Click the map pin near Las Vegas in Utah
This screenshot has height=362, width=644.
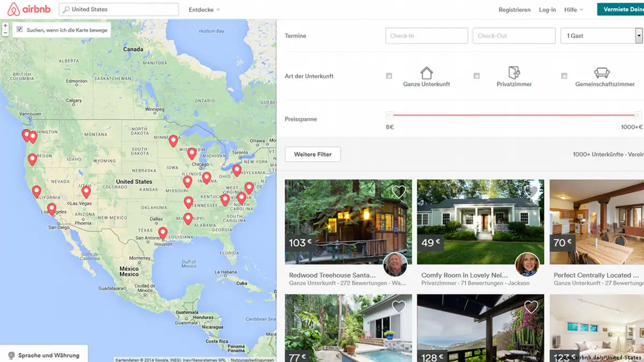(86, 192)
